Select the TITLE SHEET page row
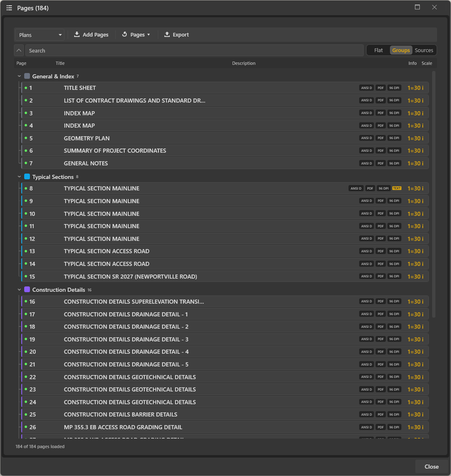The width and height of the screenshot is (451, 476). tap(225, 88)
